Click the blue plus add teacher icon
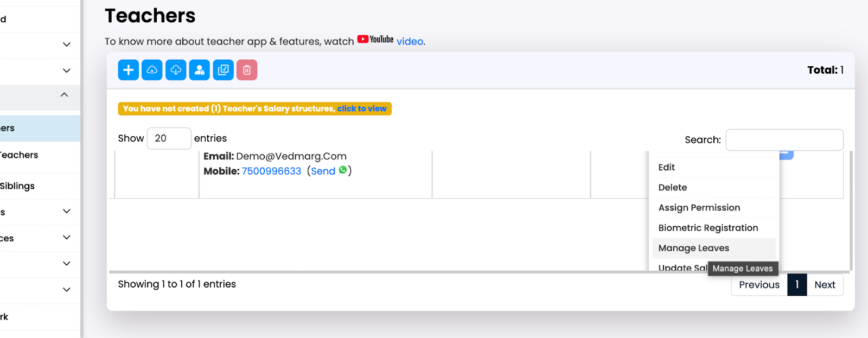Viewport: 868px width, 338px height. pyautogui.click(x=129, y=70)
